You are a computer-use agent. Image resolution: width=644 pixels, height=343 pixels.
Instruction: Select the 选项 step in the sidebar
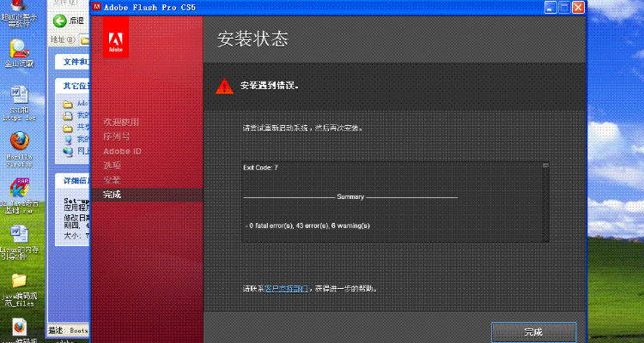click(x=112, y=165)
